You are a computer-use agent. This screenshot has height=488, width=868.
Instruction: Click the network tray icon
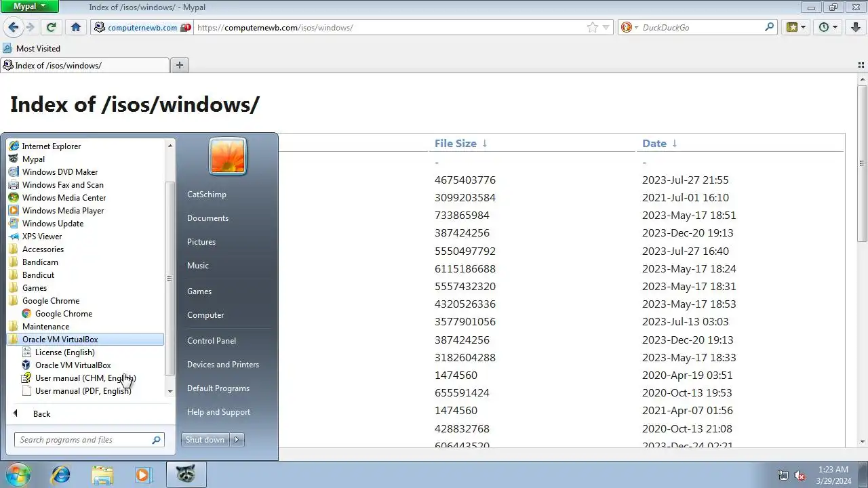pos(783,475)
